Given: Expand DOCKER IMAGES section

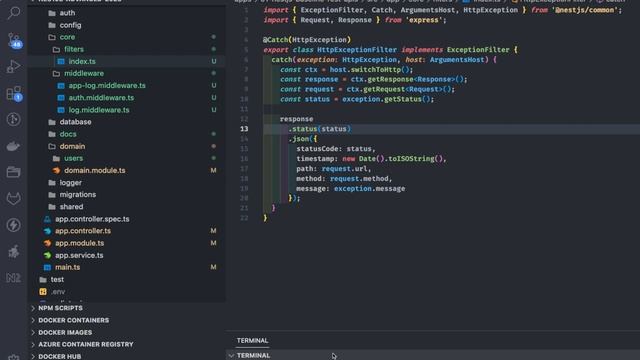Looking at the screenshot, I should (65, 333).
